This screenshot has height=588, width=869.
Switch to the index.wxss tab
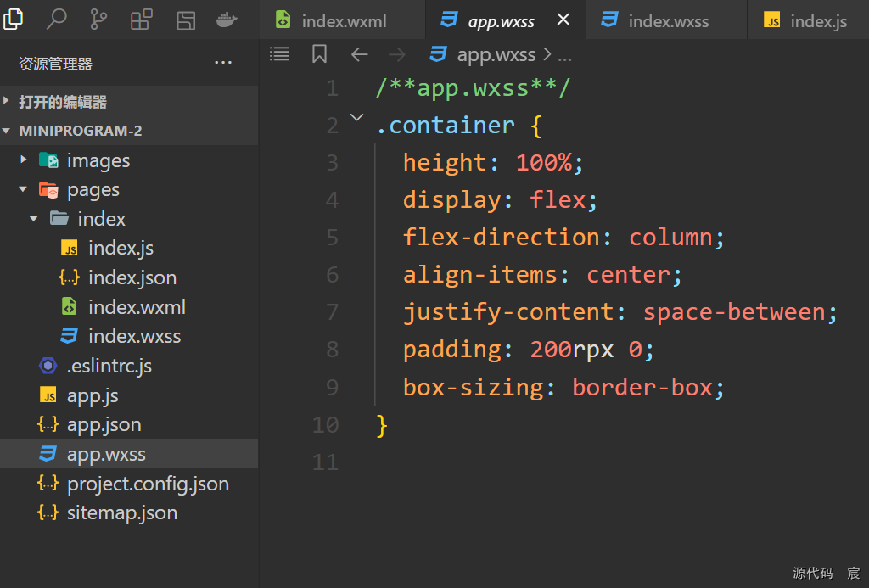pyautogui.click(x=667, y=20)
